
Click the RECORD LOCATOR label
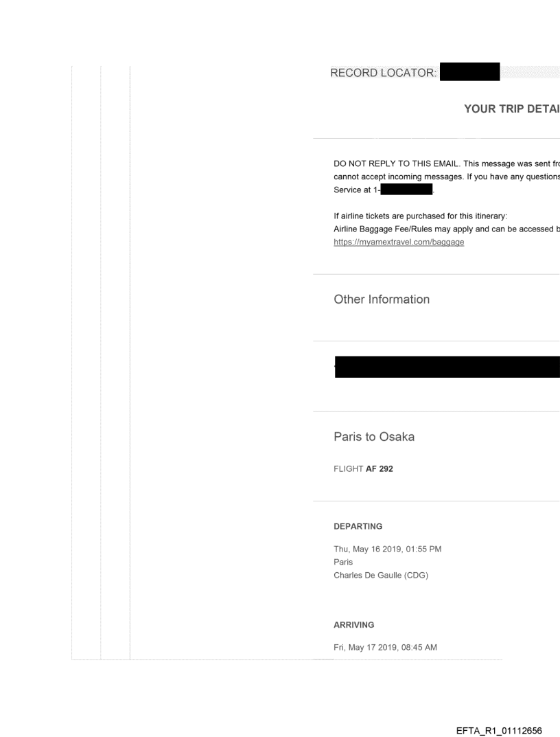tap(384, 71)
